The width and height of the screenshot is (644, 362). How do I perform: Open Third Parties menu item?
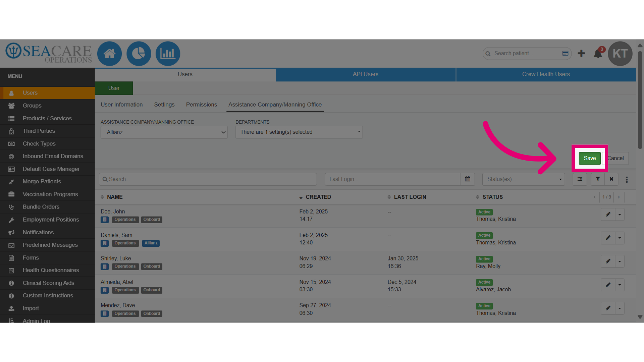[x=47, y=131]
